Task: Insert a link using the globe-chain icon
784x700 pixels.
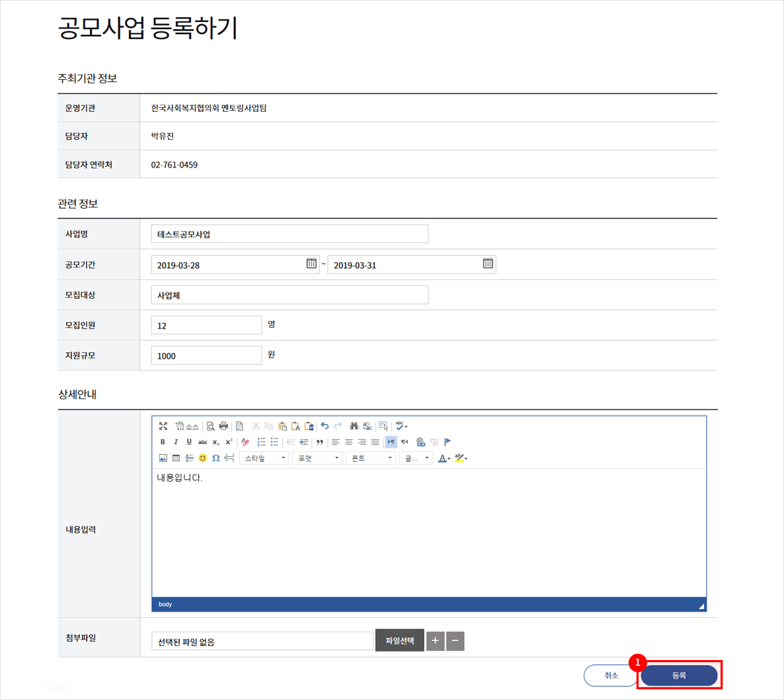Action: (421, 442)
